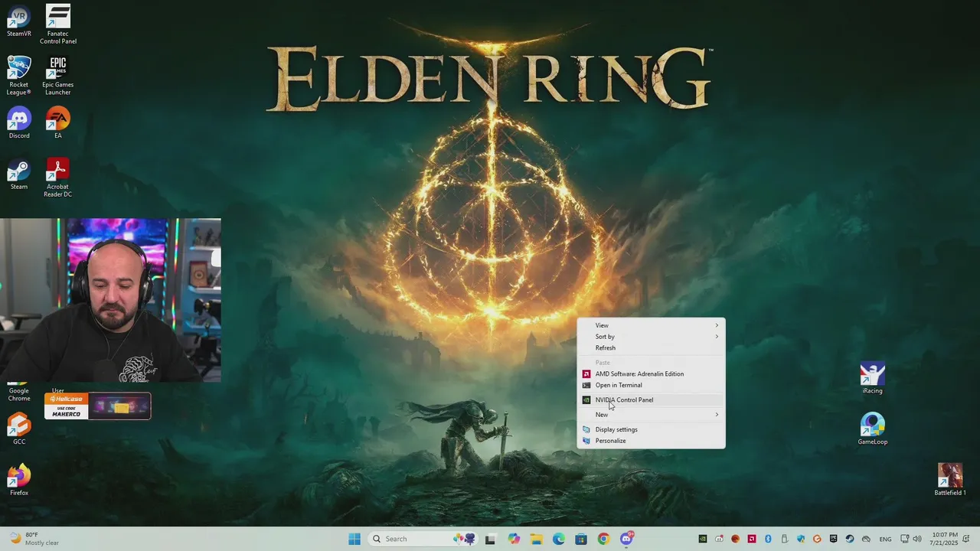Click the NVIDIA tray icon
Viewport: 980px width, 551px height.
pyautogui.click(x=703, y=539)
